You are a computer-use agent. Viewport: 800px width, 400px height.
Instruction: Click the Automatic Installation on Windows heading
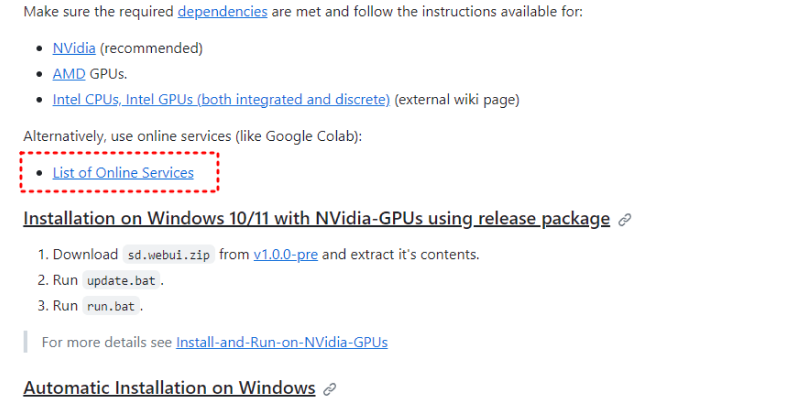coord(169,388)
